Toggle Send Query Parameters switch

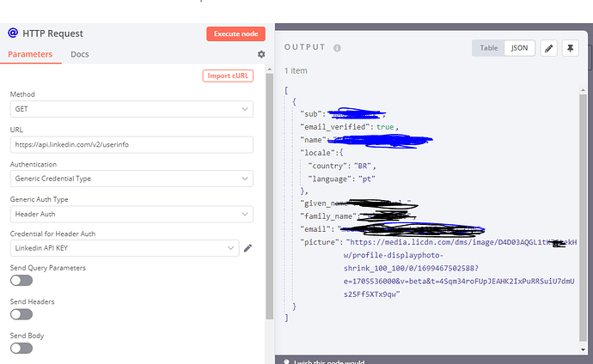pyautogui.click(x=21, y=281)
